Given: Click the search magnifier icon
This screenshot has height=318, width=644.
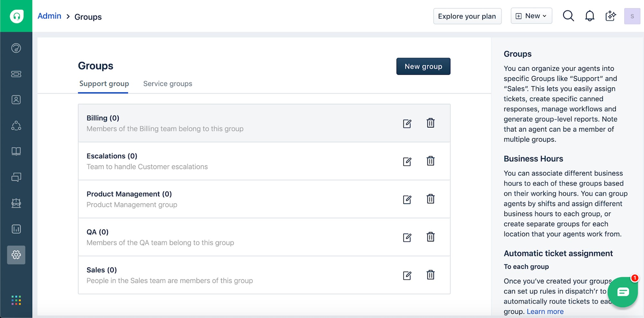Looking at the screenshot, I should click(x=568, y=16).
